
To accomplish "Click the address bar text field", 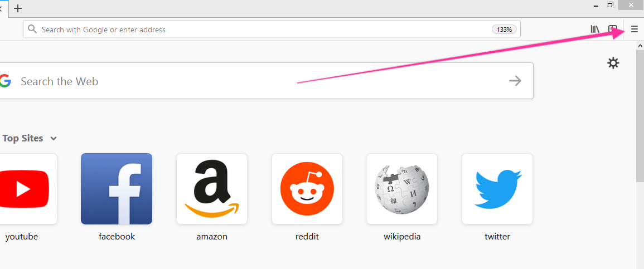I will [x=272, y=30].
